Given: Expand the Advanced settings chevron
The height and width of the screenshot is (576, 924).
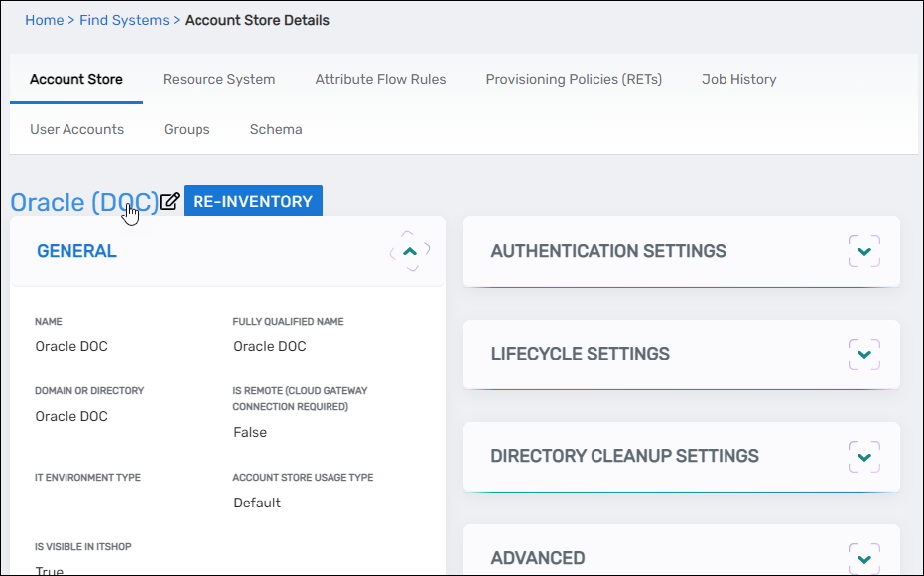Looking at the screenshot, I should click(863, 557).
